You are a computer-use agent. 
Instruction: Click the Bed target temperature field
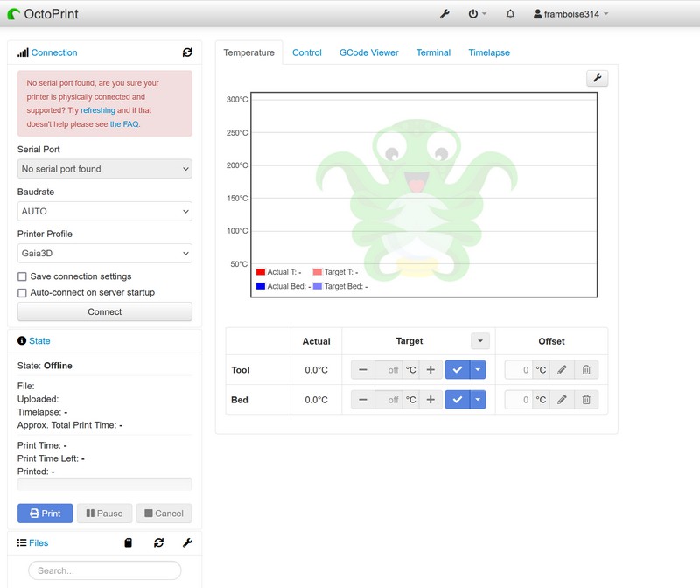(388, 400)
